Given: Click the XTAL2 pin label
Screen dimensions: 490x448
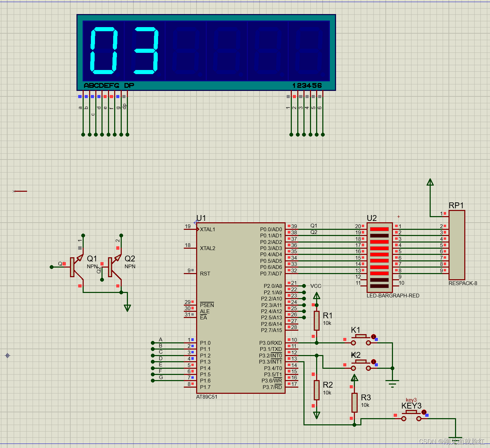Looking at the screenshot, I should 207,248.
